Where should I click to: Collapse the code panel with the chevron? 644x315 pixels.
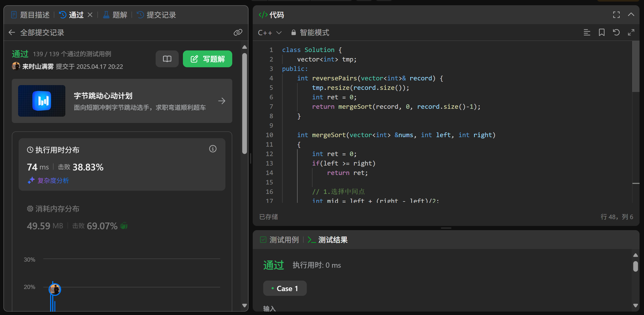click(631, 15)
